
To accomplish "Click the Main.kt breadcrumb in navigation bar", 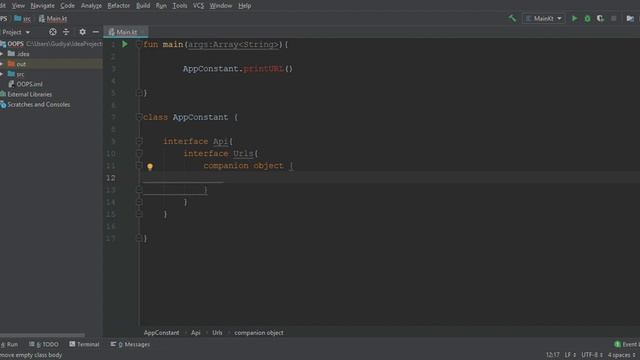I will (53, 19).
